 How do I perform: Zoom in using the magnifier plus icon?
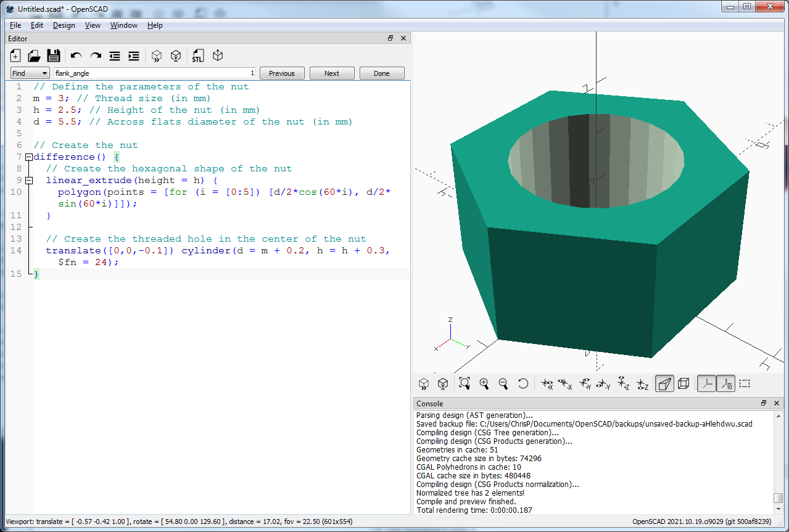[484, 384]
